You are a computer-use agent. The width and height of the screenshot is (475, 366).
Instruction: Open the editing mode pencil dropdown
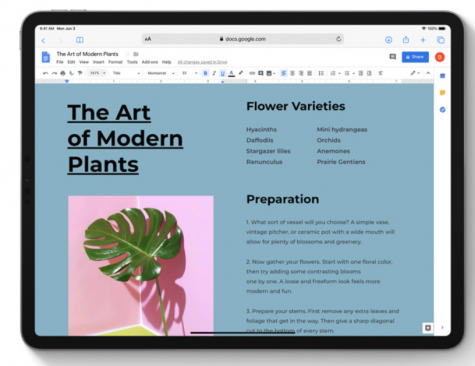pyautogui.click(x=415, y=73)
